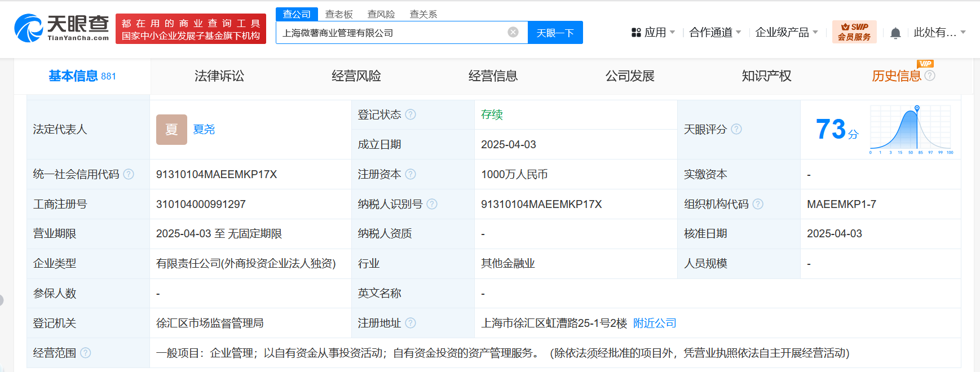Click help icon next to 历史信息
Image resolution: width=980 pixels, height=372 pixels.
(x=930, y=76)
